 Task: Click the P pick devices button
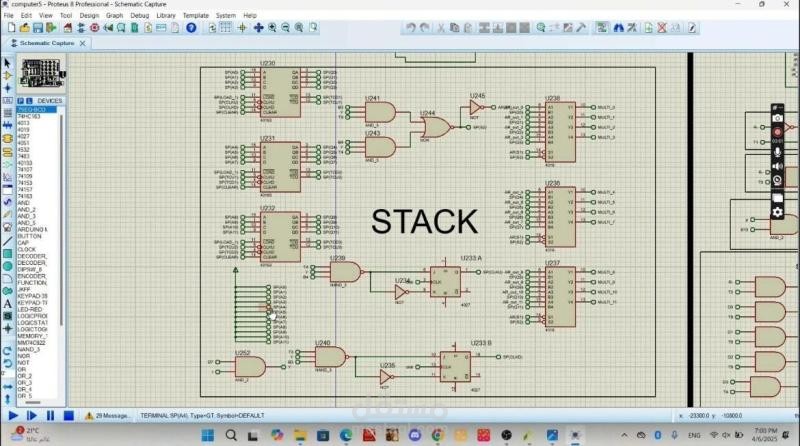[21, 101]
